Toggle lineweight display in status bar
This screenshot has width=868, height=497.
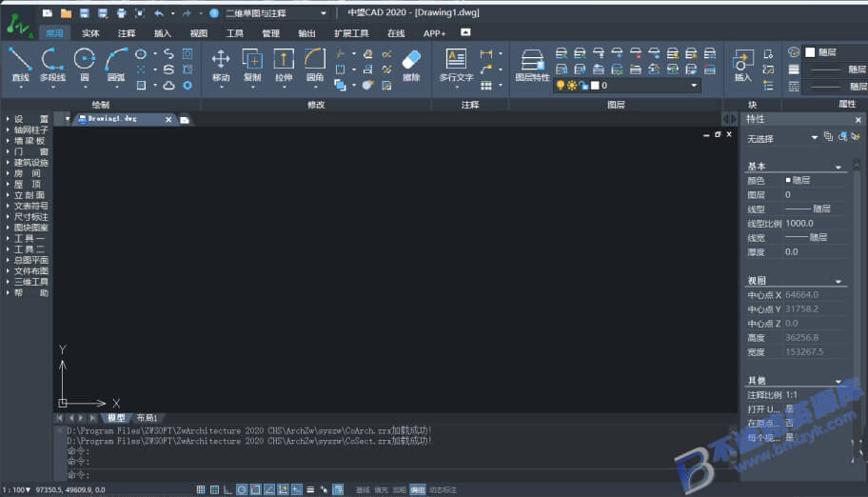[x=310, y=489]
